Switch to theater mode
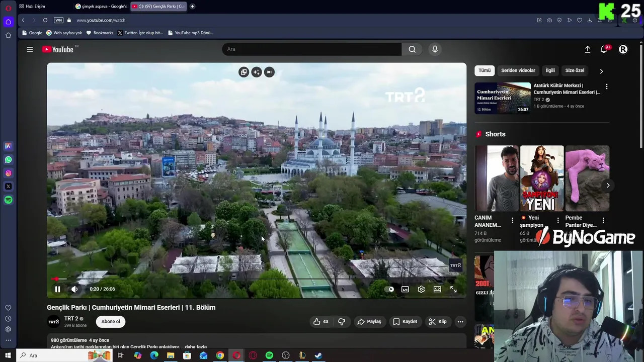The image size is (644, 362). [437, 289]
